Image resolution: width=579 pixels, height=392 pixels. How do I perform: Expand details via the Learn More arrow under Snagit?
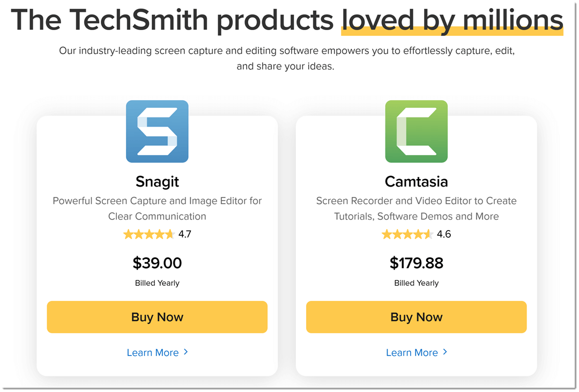(x=186, y=352)
